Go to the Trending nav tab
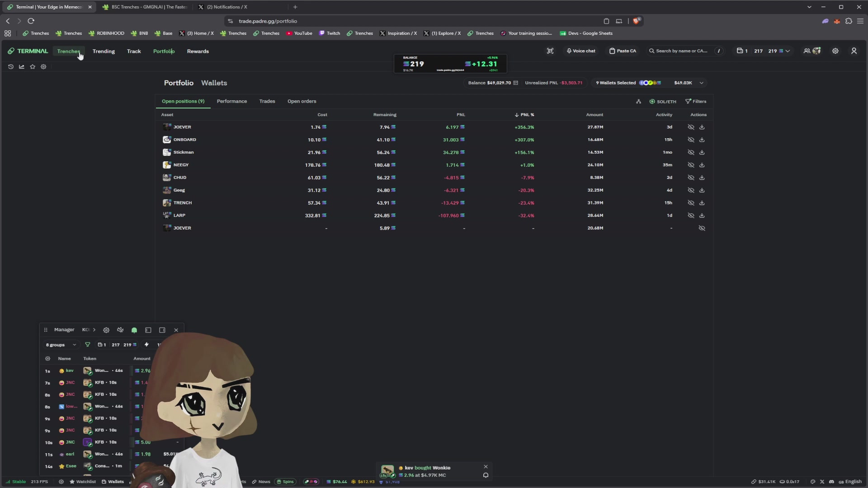 coord(104,51)
